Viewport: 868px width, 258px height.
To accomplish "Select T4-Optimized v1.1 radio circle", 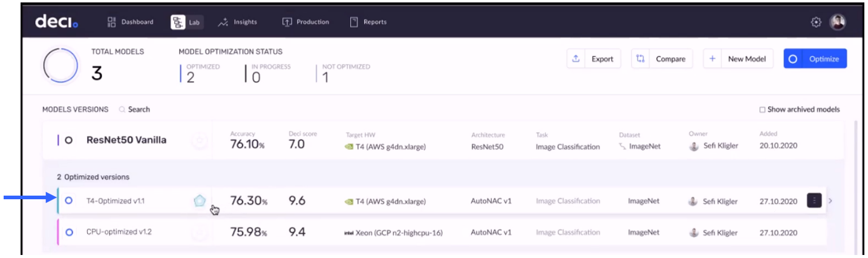I will [x=68, y=200].
